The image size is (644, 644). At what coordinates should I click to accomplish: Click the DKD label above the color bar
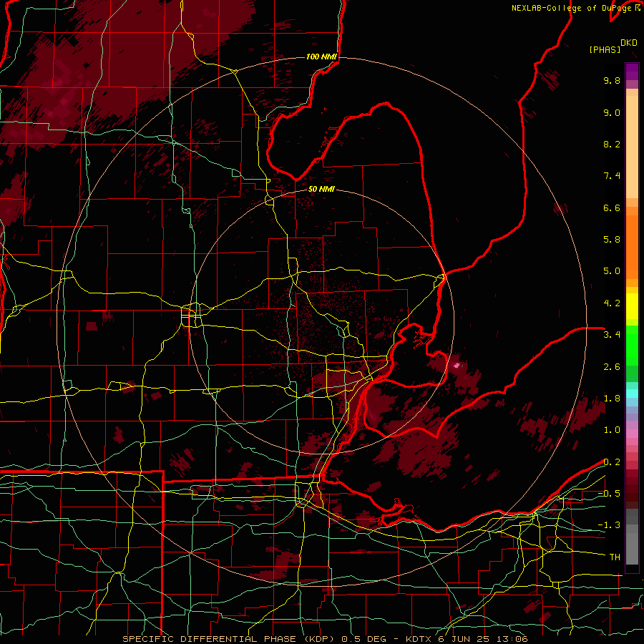click(x=629, y=43)
